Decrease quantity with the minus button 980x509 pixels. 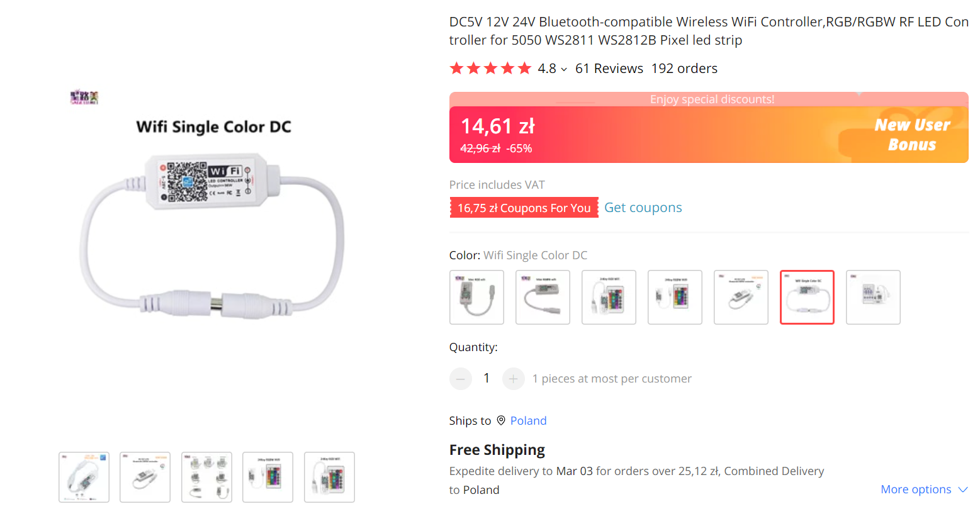pos(461,379)
